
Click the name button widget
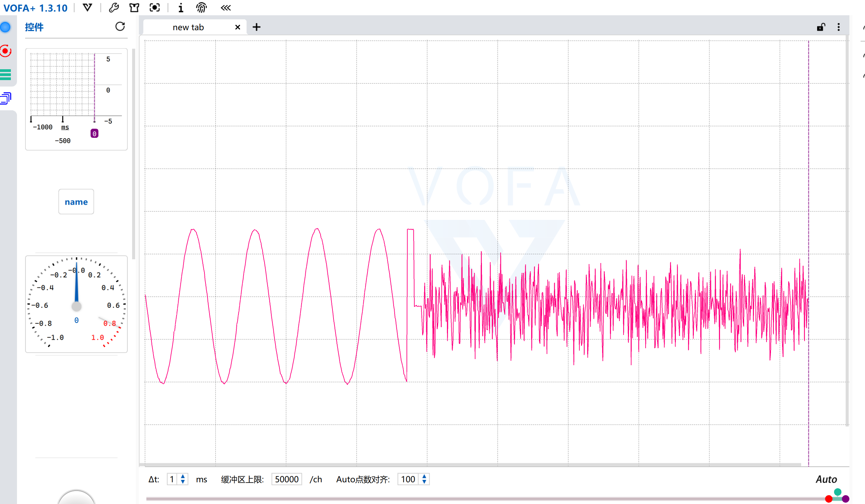pos(76,202)
